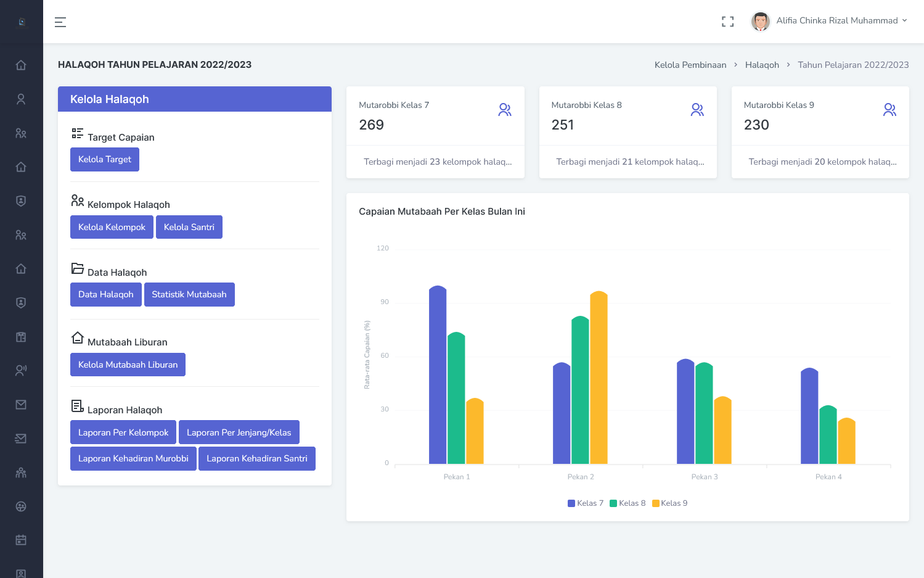Toggle the sidebar hamburger menu

tap(60, 22)
